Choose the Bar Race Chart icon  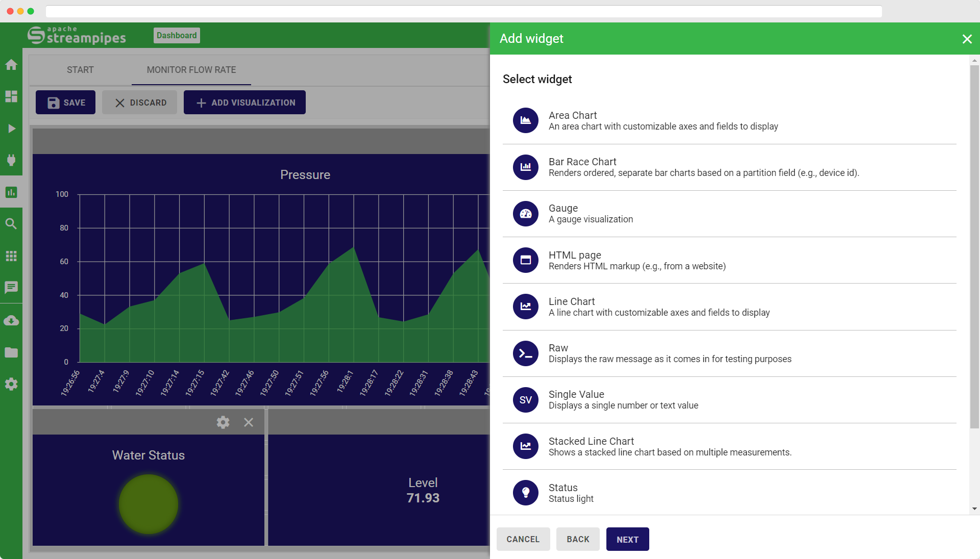pos(525,167)
